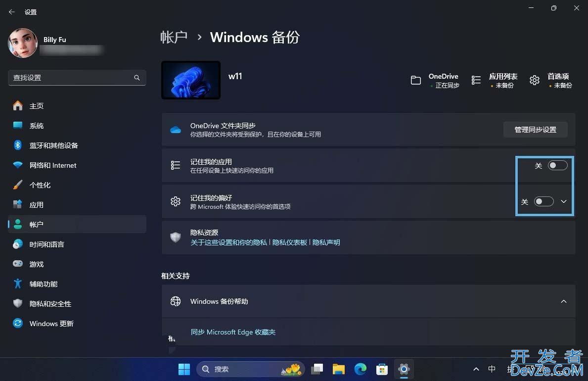Click the OneDrive cloud icon
Viewport: 588px width, 381px height.
pyautogui.click(x=176, y=130)
